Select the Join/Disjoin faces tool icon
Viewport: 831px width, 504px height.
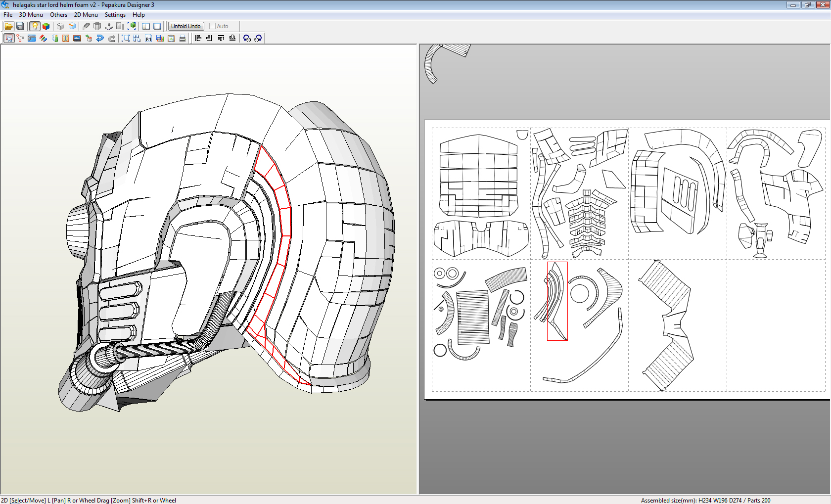point(20,38)
